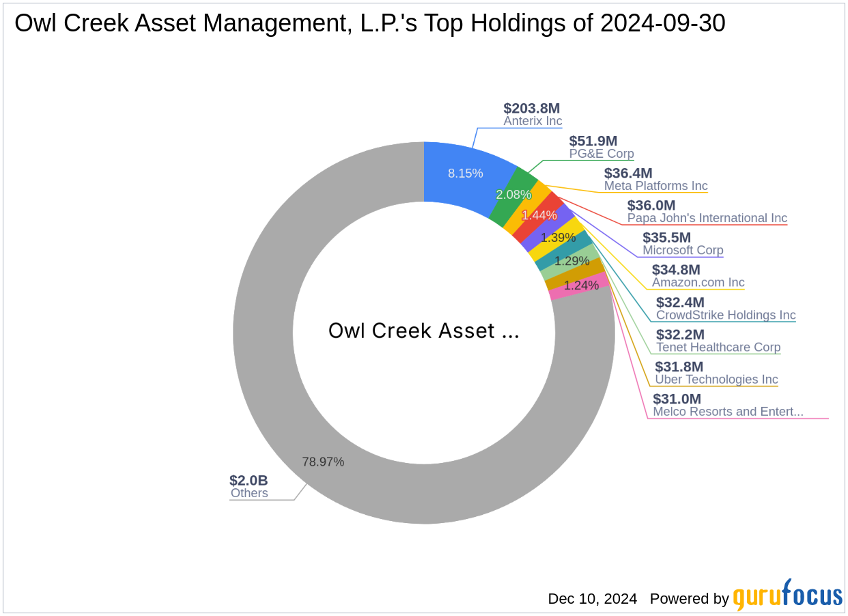848x616 pixels.
Task: Click the center Owl Creek Asset title
Action: pyautogui.click(x=423, y=331)
